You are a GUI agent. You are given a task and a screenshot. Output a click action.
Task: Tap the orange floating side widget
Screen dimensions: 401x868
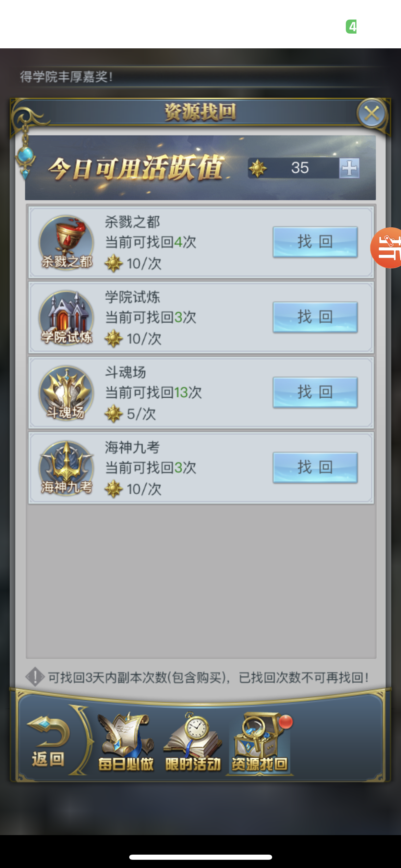(x=386, y=248)
